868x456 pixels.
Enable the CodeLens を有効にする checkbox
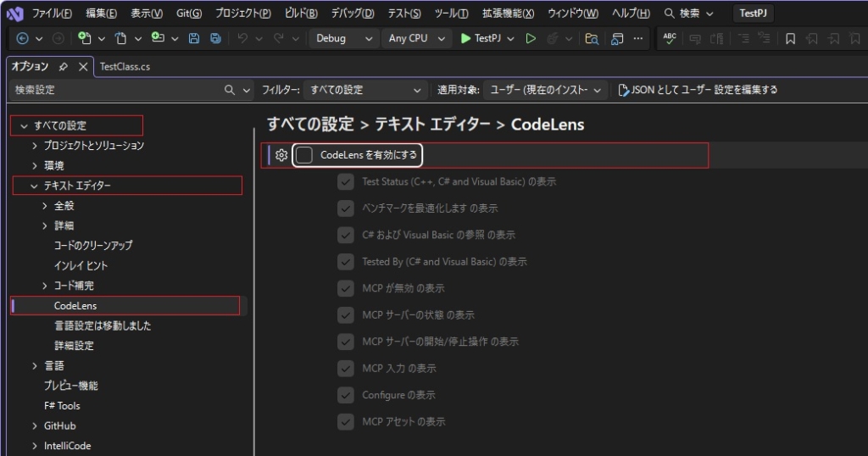pyautogui.click(x=304, y=155)
